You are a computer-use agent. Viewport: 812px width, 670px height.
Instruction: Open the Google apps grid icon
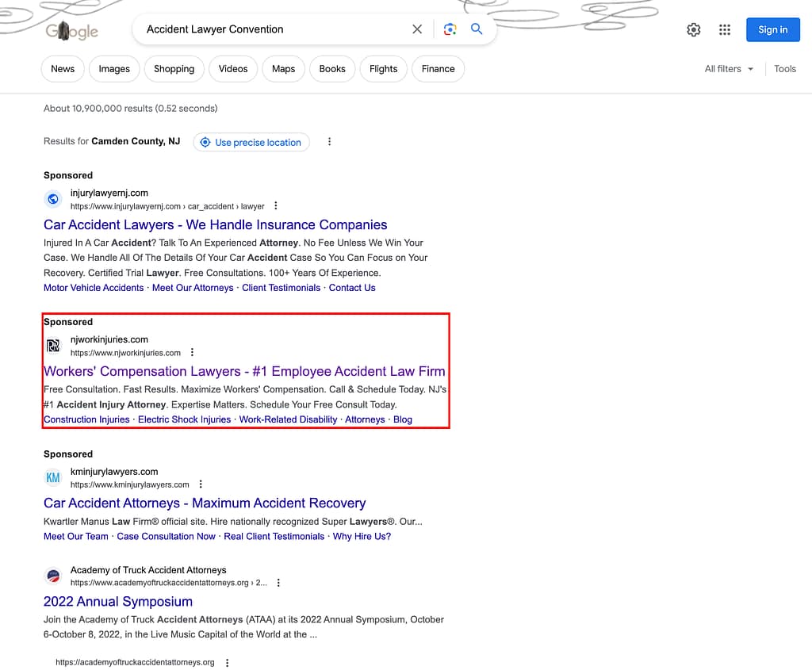point(725,30)
